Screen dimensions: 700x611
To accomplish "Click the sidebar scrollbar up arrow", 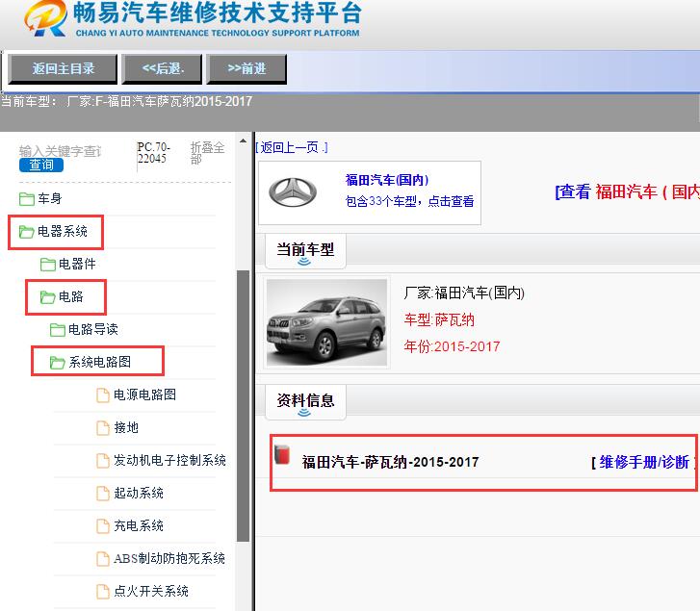I will [x=243, y=141].
